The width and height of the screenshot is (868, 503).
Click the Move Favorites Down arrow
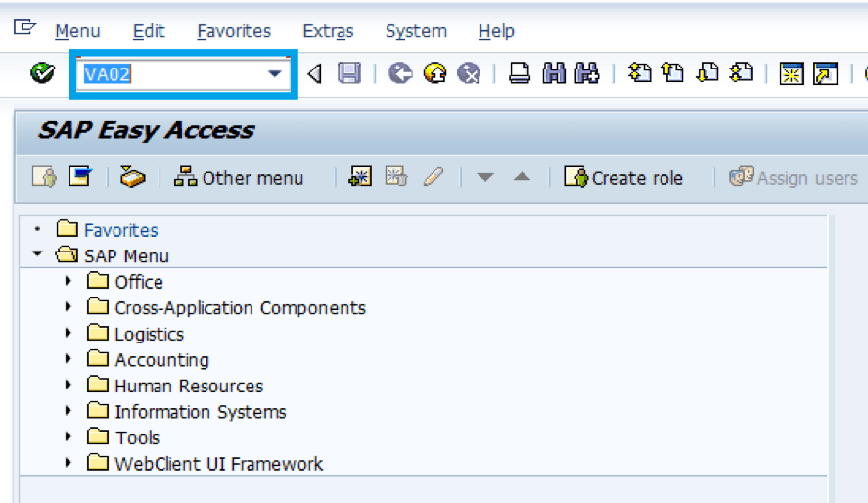click(x=485, y=178)
